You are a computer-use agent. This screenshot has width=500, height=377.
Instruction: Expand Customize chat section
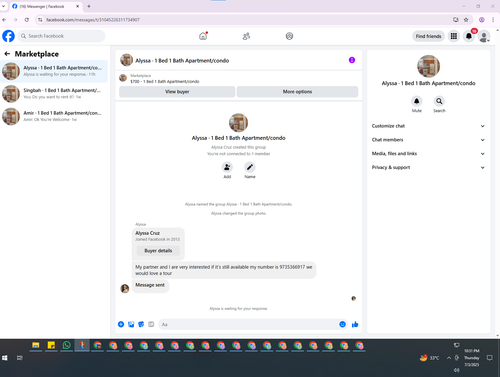[x=428, y=126]
